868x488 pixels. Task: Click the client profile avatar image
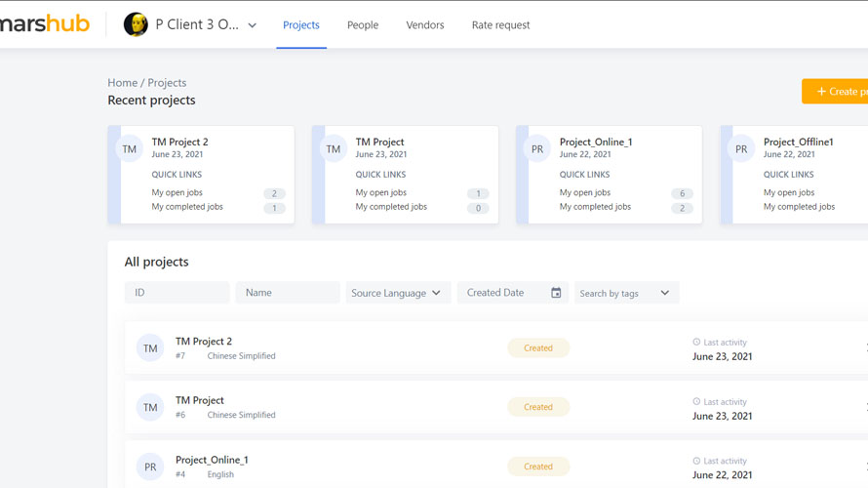(136, 25)
